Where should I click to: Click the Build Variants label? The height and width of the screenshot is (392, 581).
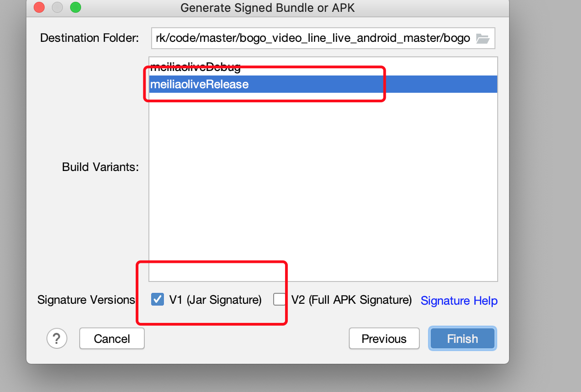100,167
